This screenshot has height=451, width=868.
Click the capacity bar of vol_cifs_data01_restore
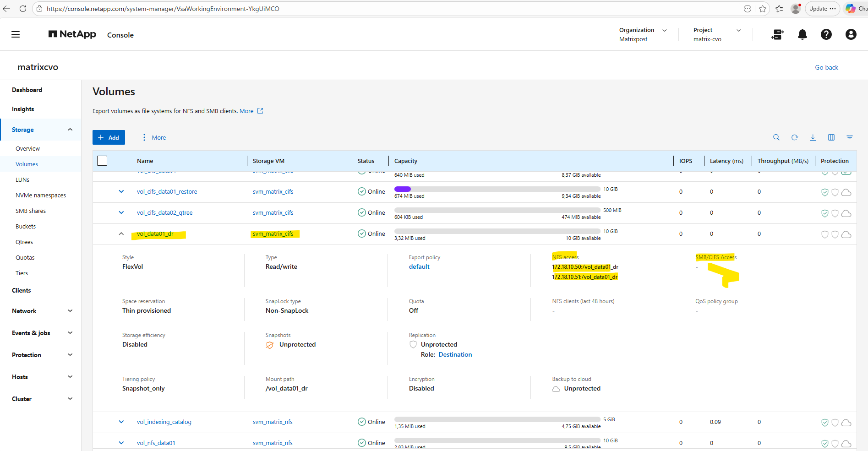tap(497, 189)
